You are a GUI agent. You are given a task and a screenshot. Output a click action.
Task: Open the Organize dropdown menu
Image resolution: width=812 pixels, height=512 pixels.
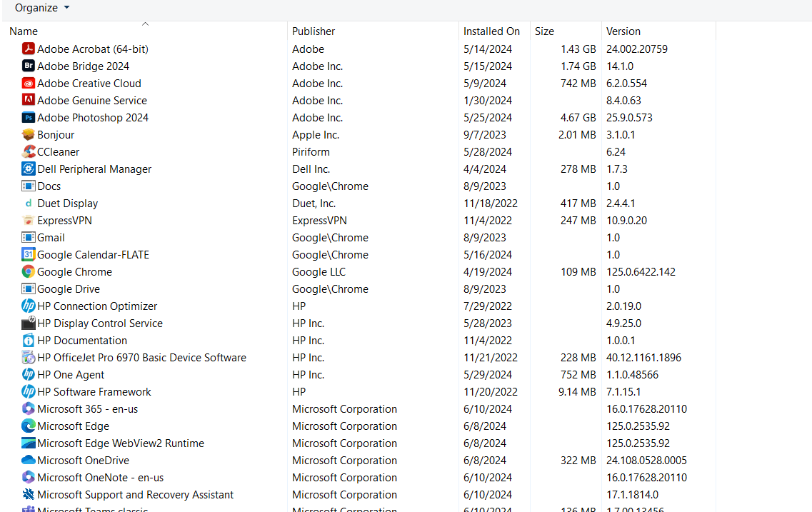click(41, 8)
